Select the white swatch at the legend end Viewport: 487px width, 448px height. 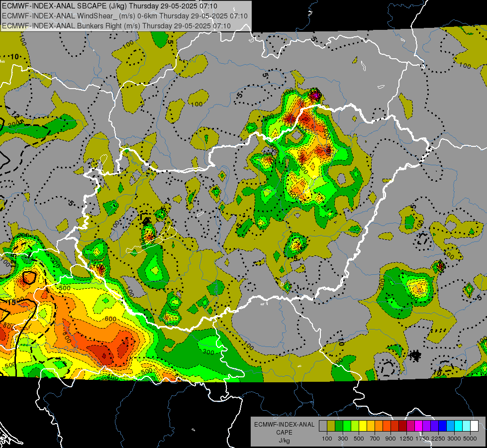point(474,426)
